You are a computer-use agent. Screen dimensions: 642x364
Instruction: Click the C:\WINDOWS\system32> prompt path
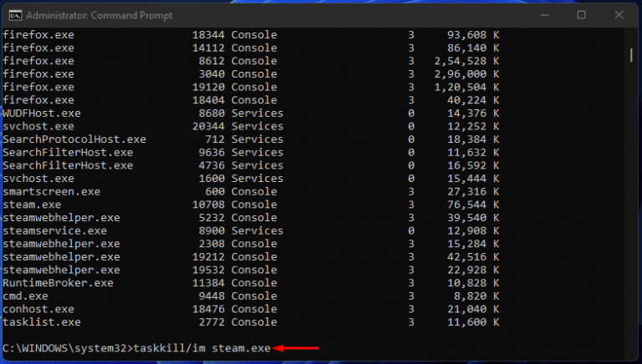[67, 347]
